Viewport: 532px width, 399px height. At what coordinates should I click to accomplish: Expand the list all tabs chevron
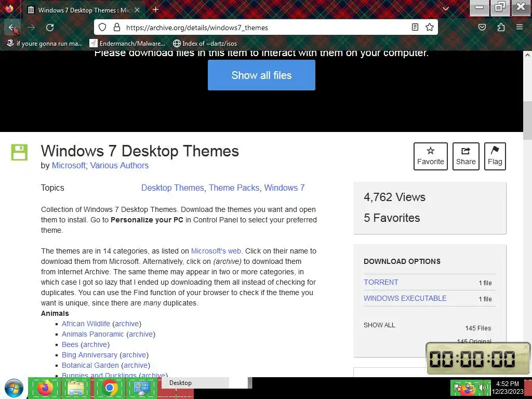pyautogui.click(x=446, y=9)
